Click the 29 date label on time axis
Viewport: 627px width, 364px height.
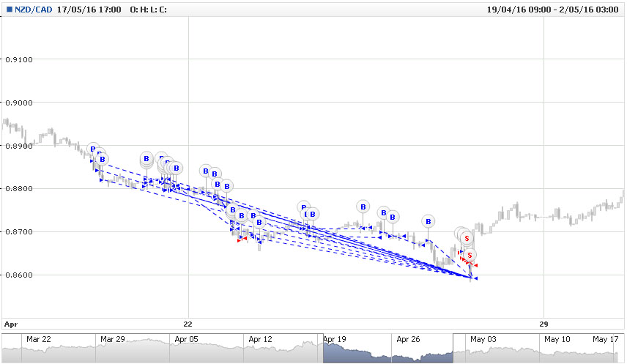click(x=543, y=324)
